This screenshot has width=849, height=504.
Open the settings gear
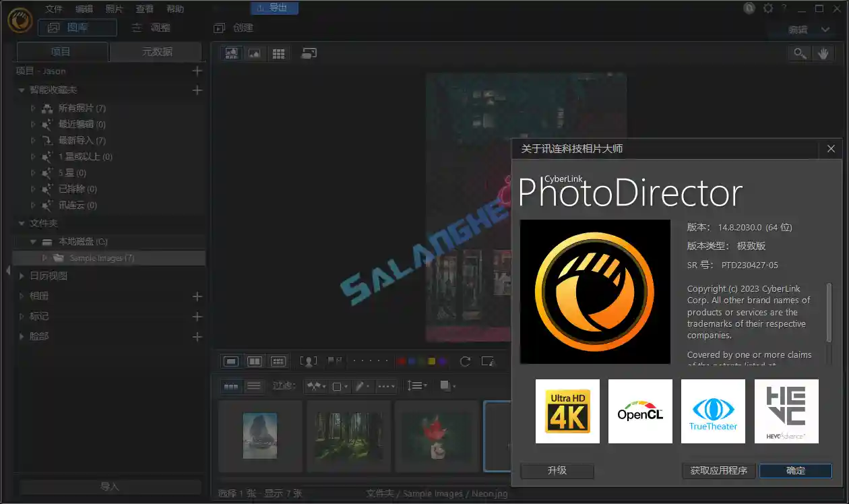coord(767,9)
